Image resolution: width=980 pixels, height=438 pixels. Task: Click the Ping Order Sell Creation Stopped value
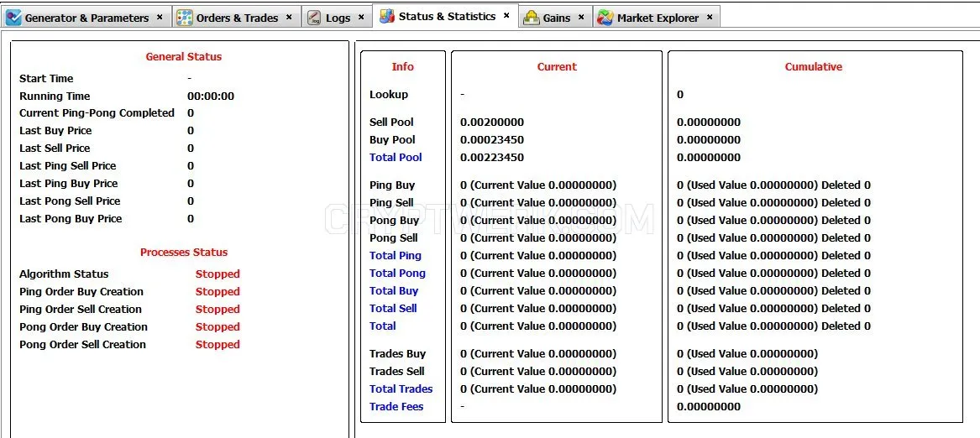click(217, 310)
